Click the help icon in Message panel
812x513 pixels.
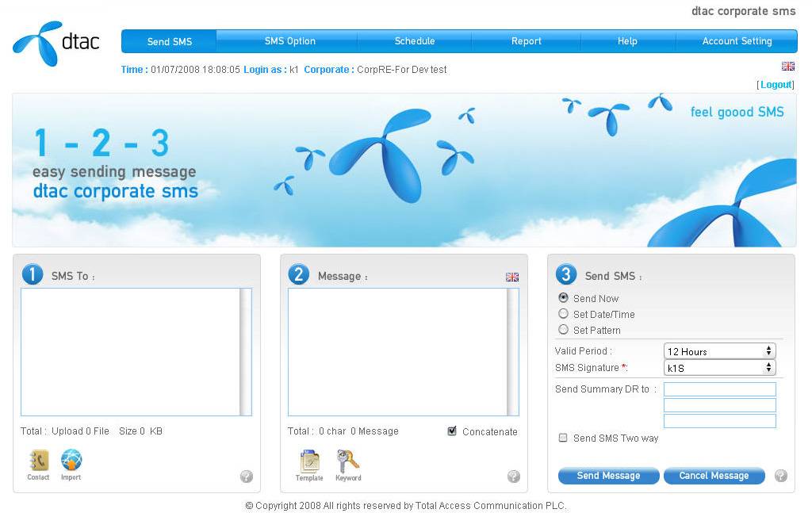514,477
